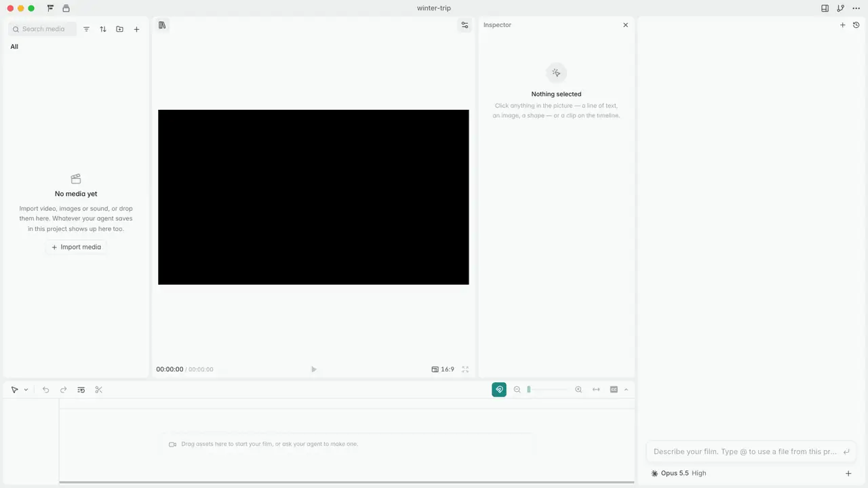The image size is (868, 488).
Task: Fit timeline to width
Action: 596,390
